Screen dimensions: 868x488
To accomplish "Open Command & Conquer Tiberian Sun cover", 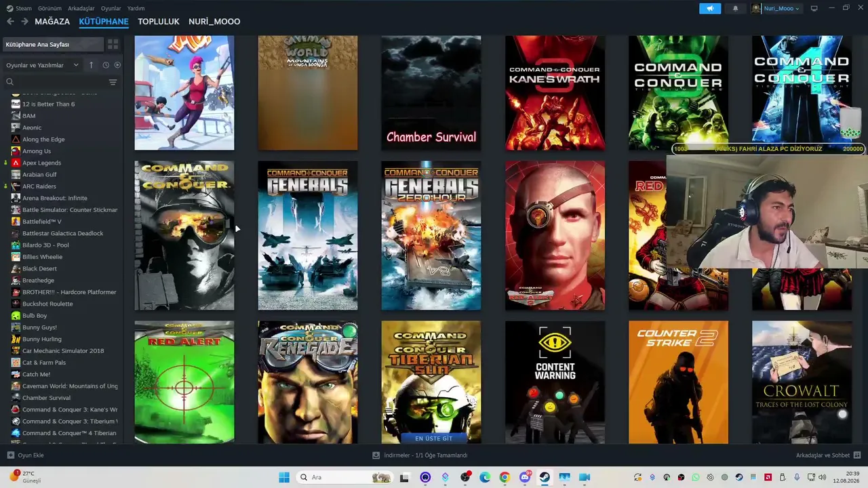I will tap(431, 382).
